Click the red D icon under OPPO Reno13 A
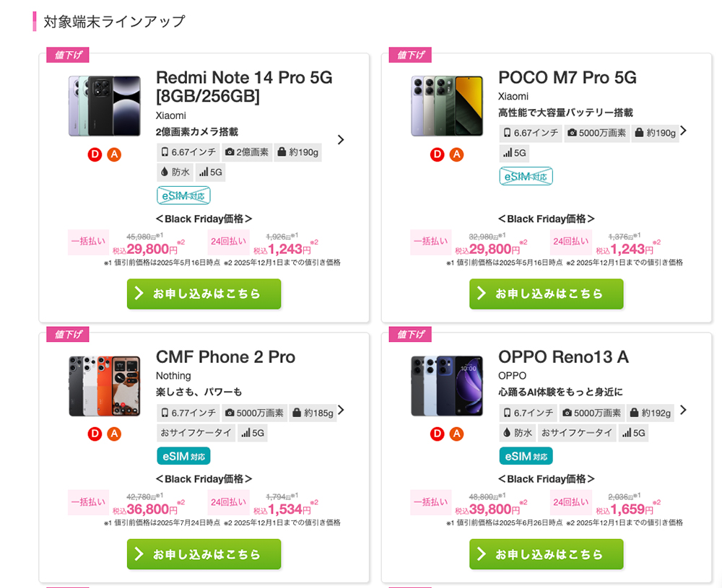This screenshot has height=588, width=722. tap(437, 434)
